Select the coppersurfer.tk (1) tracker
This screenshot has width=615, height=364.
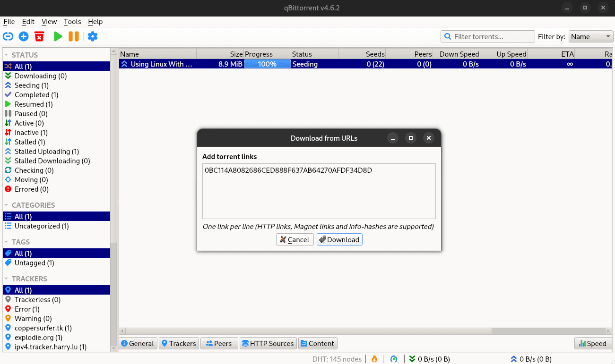tap(56, 328)
